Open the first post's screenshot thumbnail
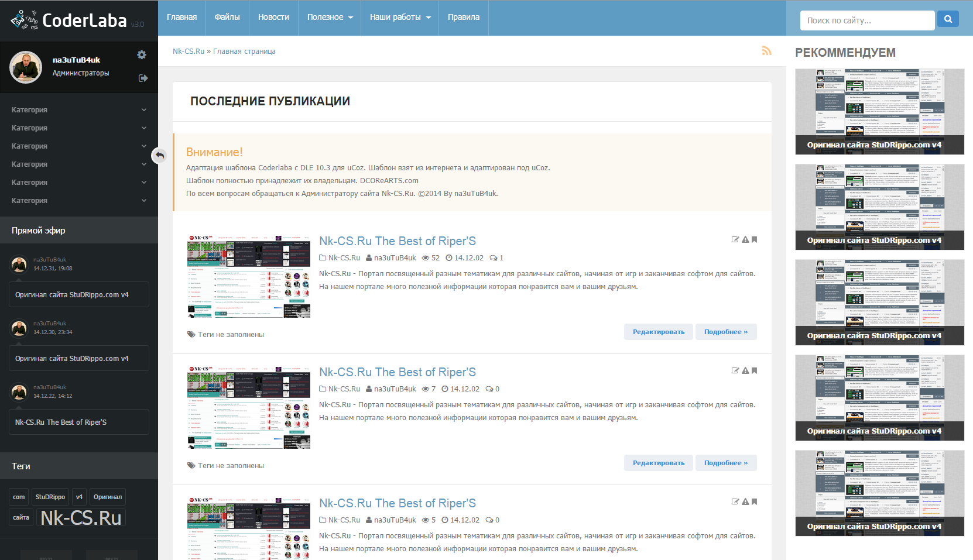This screenshot has width=973, height=560. coord(249,276)
